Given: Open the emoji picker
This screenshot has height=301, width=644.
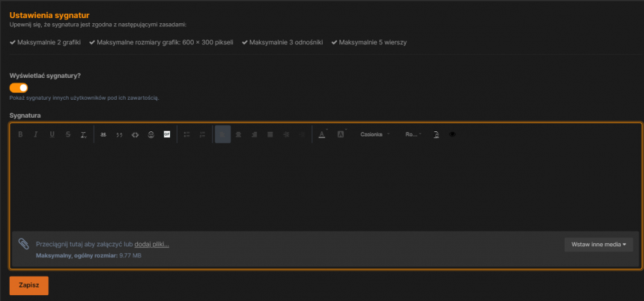Looking at the screenshot, I should (151, 134).
